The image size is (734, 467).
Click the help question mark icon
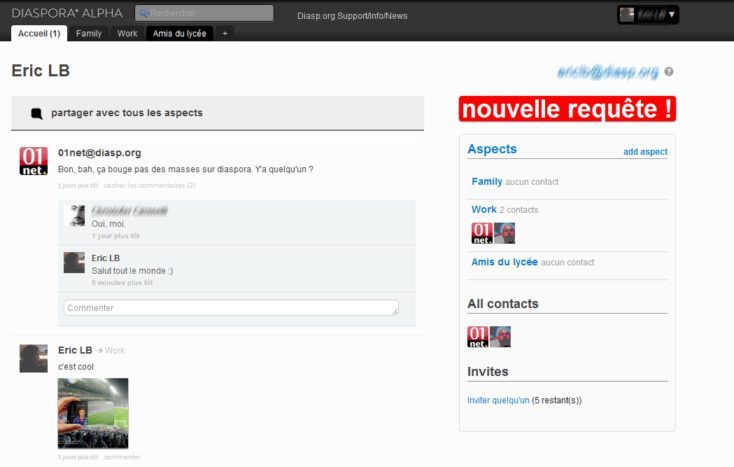pos(669,72)
